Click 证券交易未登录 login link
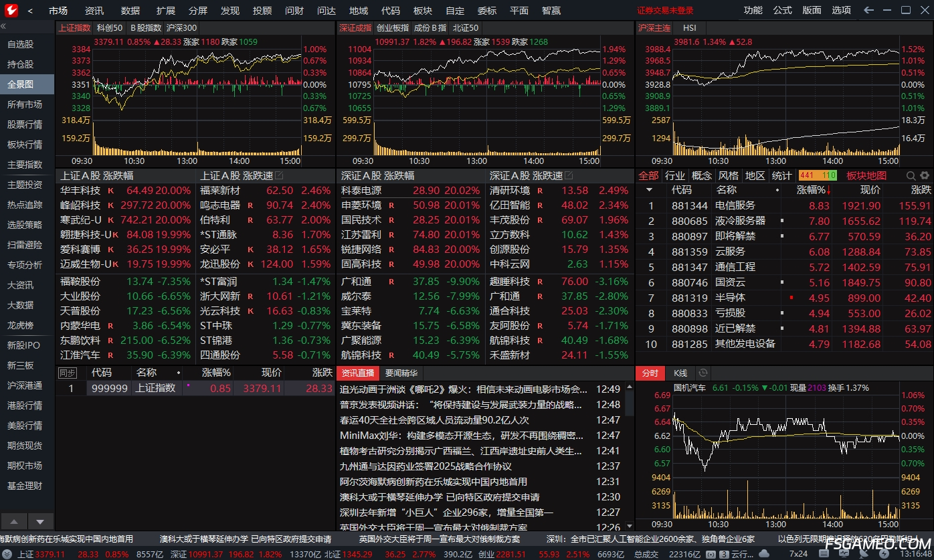 pyautogui.click(x=665, y=11)
